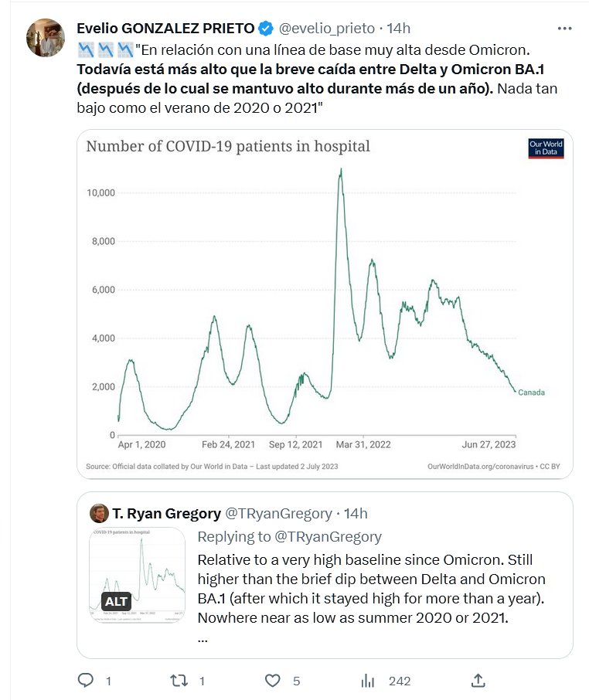Click the @TRyanGregory handle in quoted tweet
Image resolution: width=589 pixels, height=700 pixels.
click(277, 513)
